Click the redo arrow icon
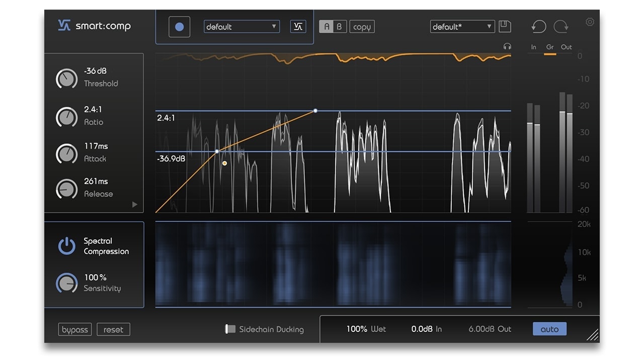Screen dimensions: 644x362 coord(561,27)
